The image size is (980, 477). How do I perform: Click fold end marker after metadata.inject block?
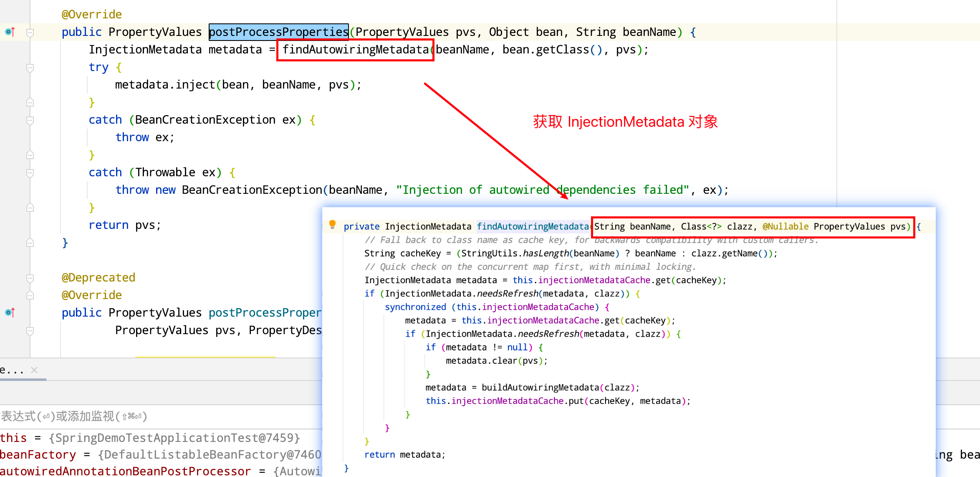(x=30, y=102)
